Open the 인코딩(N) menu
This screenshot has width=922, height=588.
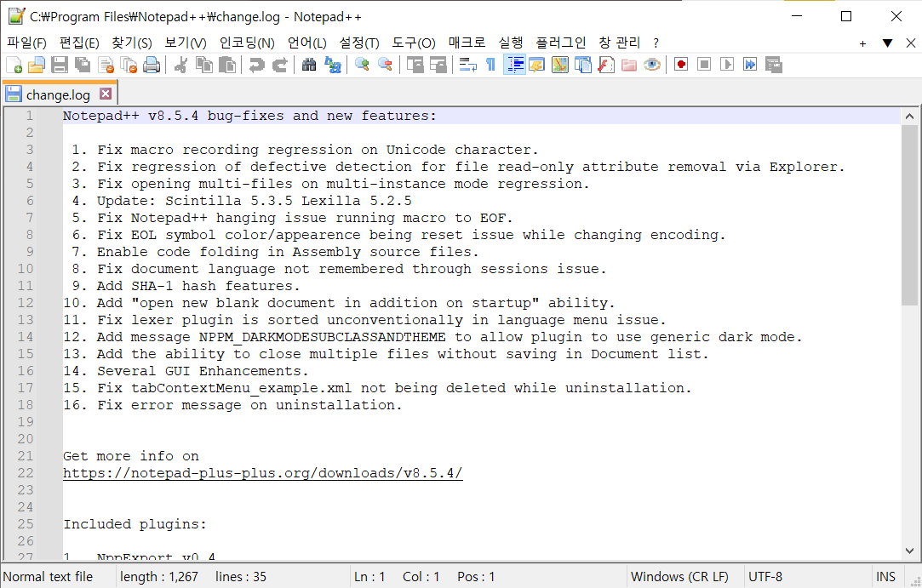click(247, 43)
